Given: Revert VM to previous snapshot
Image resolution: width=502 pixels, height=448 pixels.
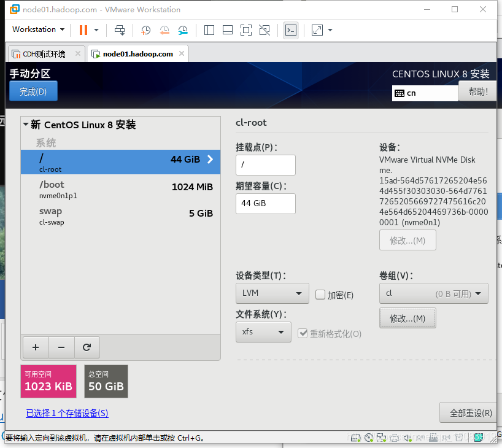Looking at the screenshot, I should tap(164, 30).
